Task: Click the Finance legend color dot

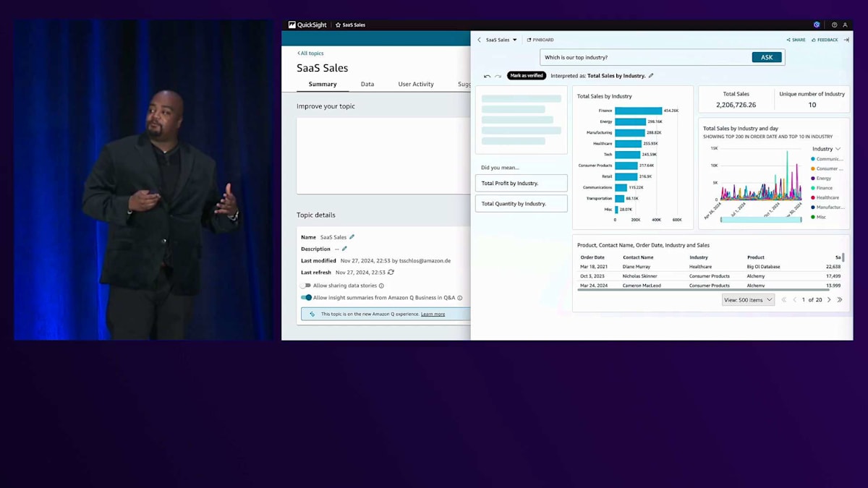Action: (813, 188)
